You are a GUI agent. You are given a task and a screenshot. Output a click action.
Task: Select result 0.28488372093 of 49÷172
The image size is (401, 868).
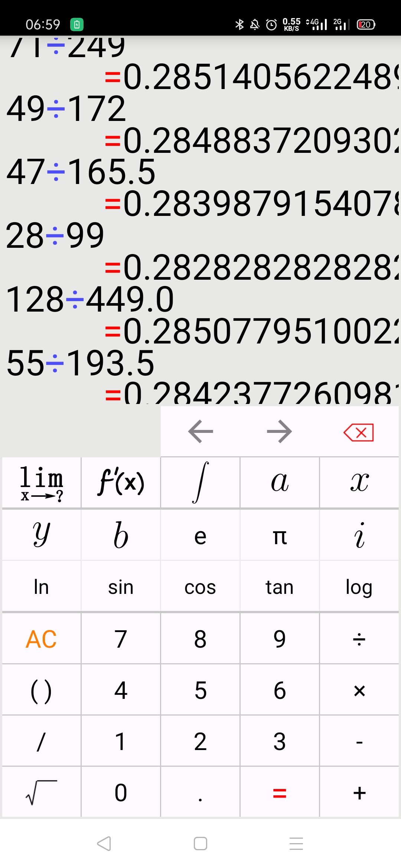click(x=252, y=140)
